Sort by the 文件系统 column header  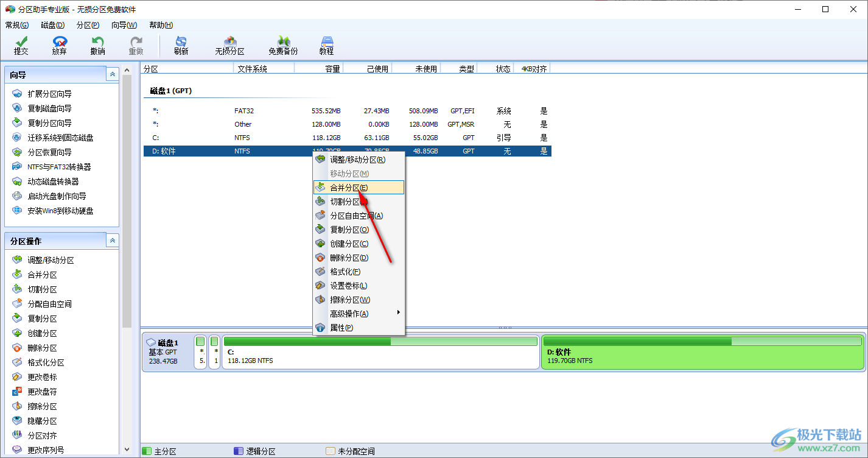(264, 69)
